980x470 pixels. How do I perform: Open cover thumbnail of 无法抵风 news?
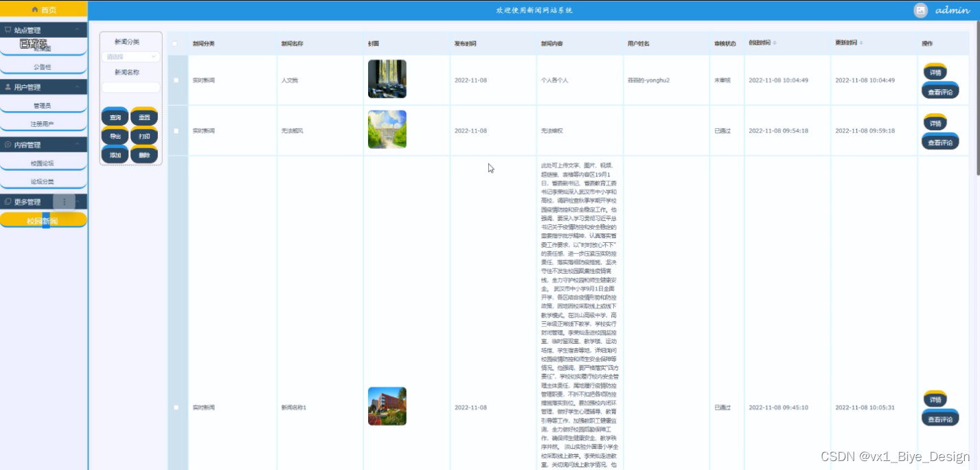[387, 130]
